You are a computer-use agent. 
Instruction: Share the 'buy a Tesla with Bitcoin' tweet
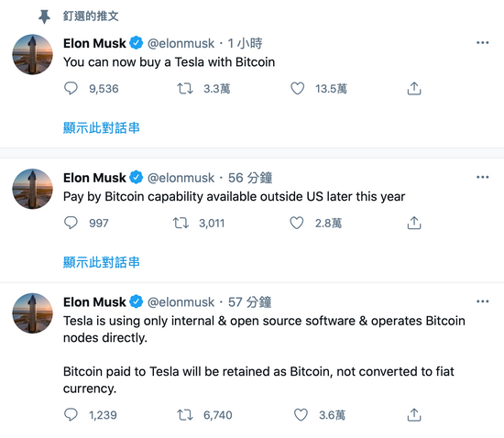(x=414, y=88)
